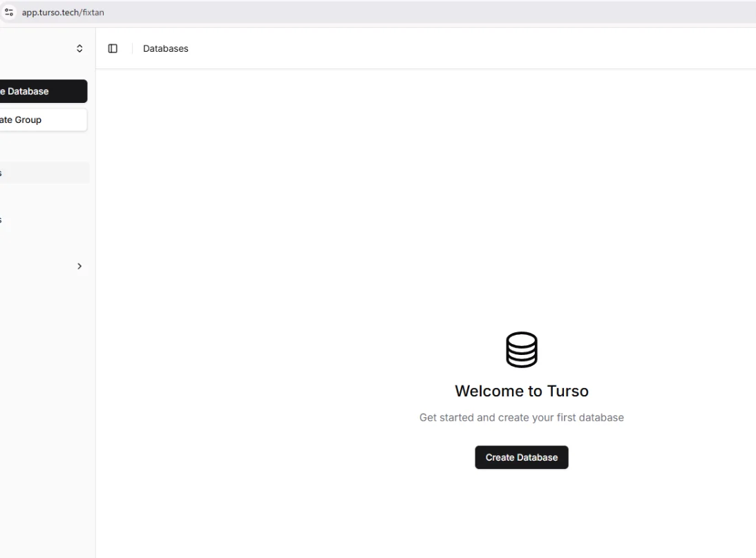The width and height of the screenshot is (756, 558).
Task: Click blank content area above database icon
Action: click(x=521, y=207)
